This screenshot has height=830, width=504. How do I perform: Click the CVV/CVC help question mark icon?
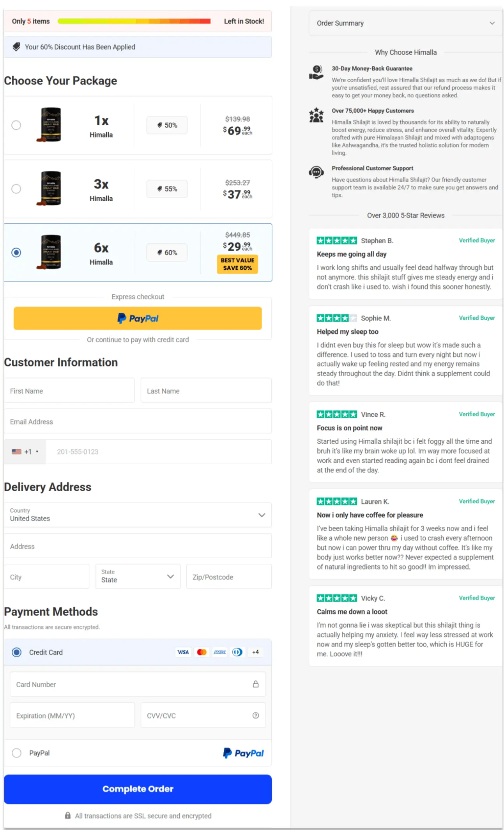pyautogui.click(x=256, y=715)
